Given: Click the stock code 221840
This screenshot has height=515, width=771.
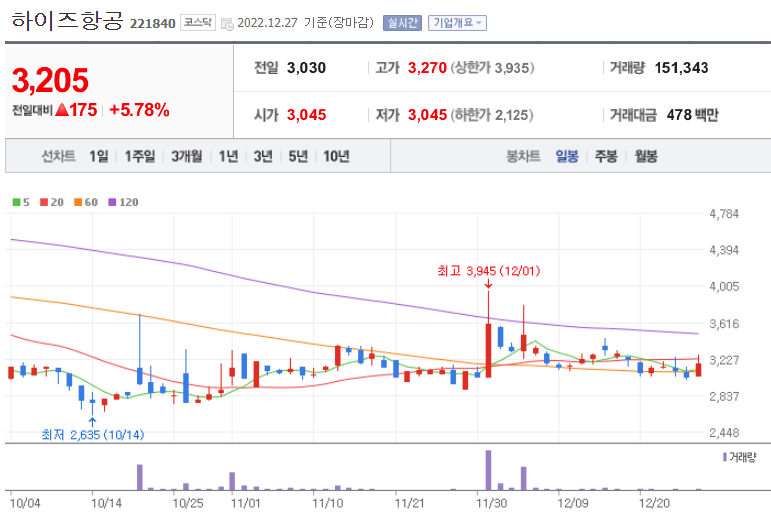Looking at the screenshot, I should [152, 24].
